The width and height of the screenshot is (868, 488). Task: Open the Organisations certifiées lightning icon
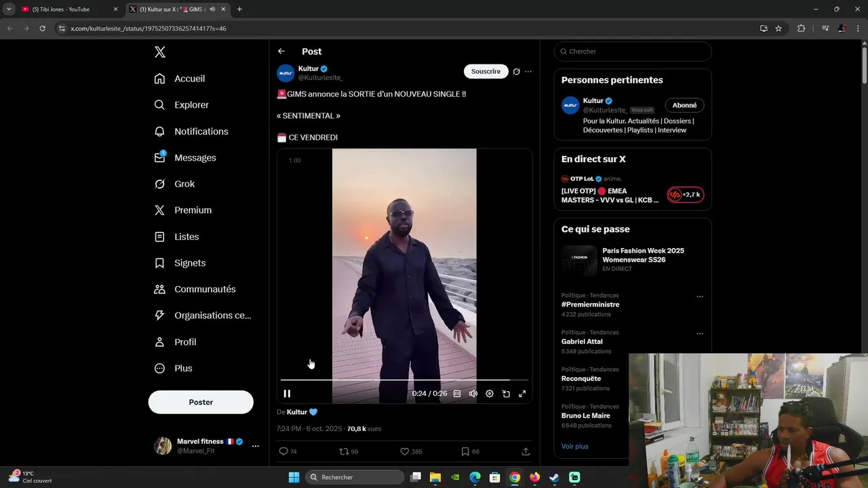tap(159, 315)
